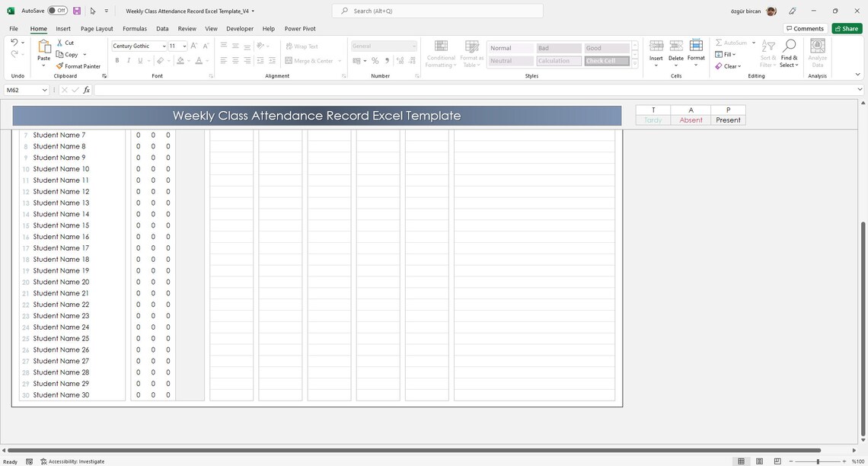The height and width of the screenshot is (466, 868).
Task: Open the Power Pivot tab
Action: (299, 28)
